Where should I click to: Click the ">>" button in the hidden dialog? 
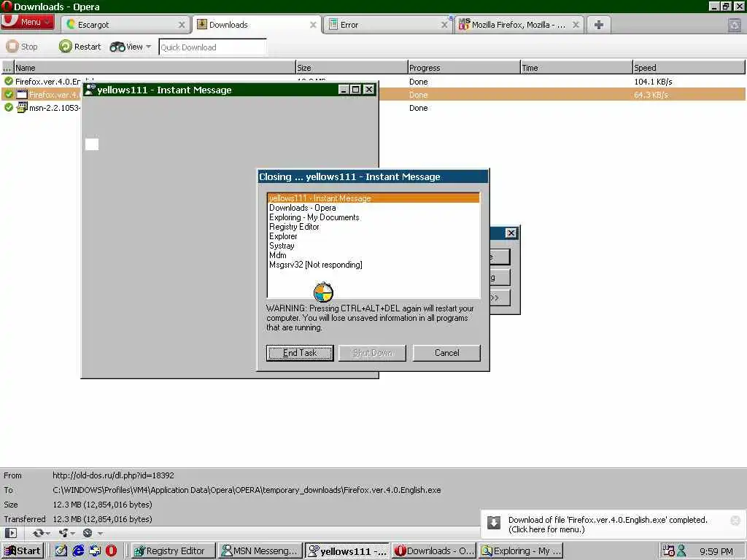[500, 297]
